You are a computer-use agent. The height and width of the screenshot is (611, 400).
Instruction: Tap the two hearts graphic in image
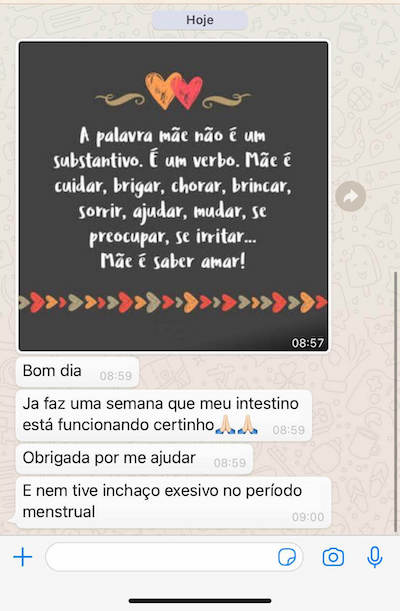point(174,91)
